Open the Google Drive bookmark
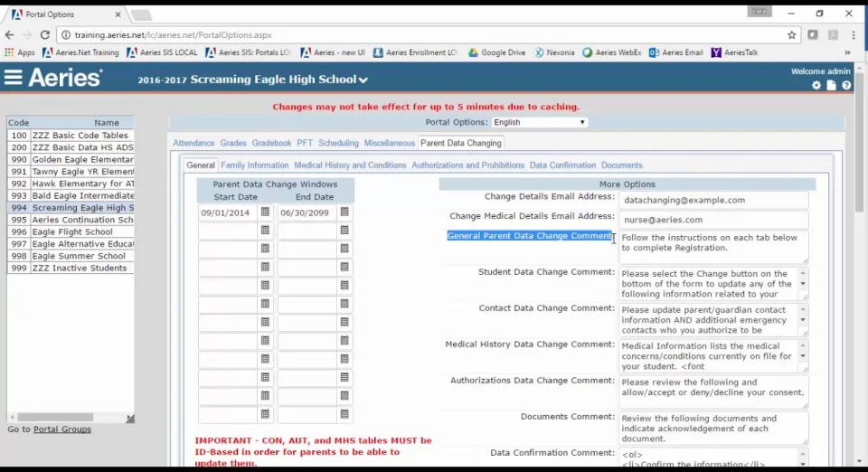 coord(496,52)
